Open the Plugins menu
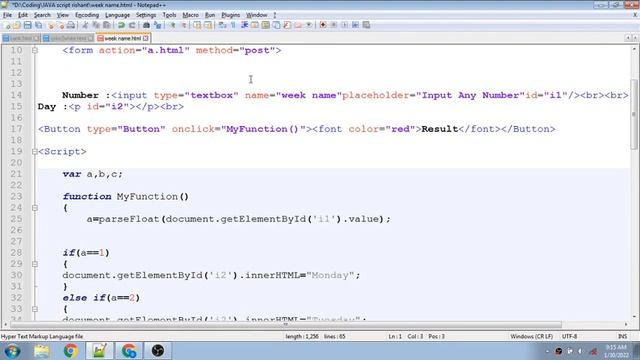Viewport: 640px width, 360px height. tap(231, 15)
